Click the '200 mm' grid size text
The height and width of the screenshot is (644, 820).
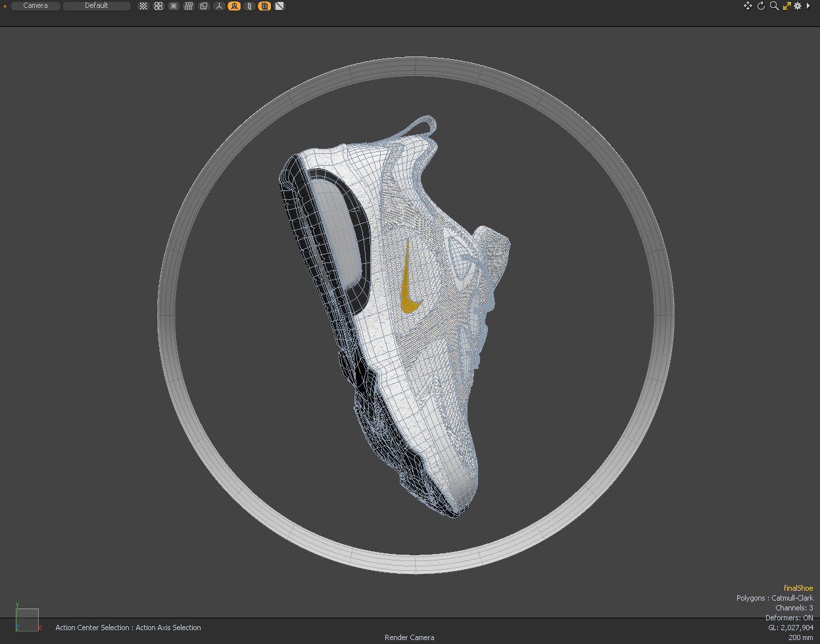(x=801, y=637)
